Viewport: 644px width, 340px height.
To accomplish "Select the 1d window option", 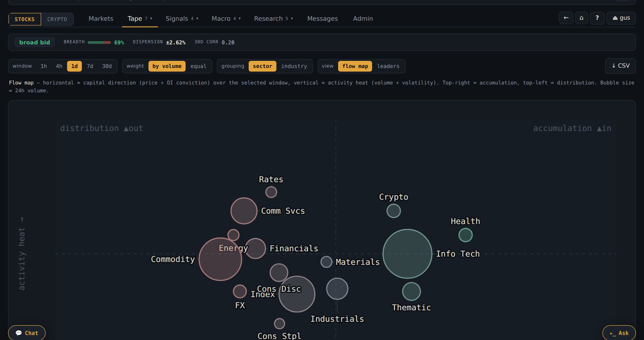I will [x=74, y=66].
